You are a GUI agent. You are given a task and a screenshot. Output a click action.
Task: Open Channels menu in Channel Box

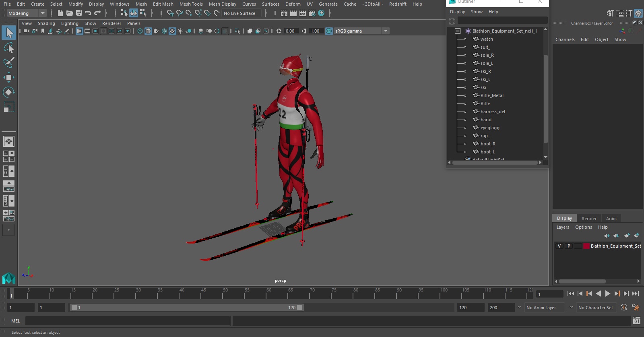pyautogui.click(x=565, y=39)
